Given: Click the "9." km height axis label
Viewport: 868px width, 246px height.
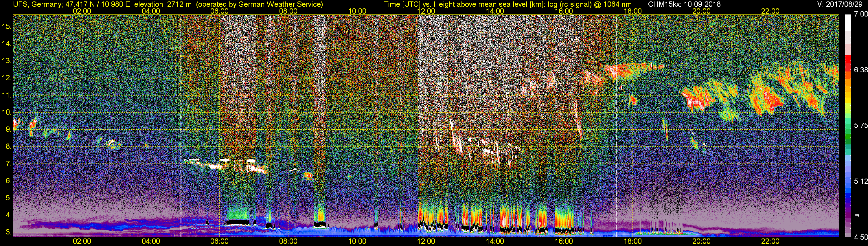Looking at the screenshot, I should (x=8, y=129).
